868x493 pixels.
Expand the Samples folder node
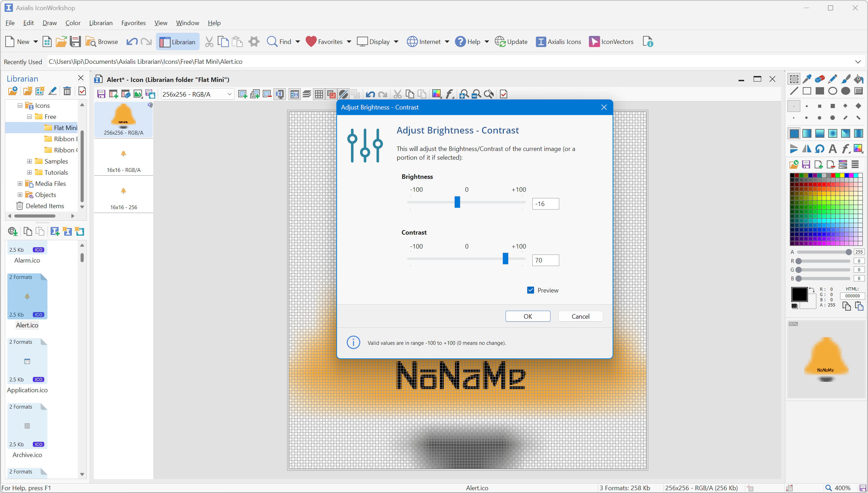tap(30, 161)
